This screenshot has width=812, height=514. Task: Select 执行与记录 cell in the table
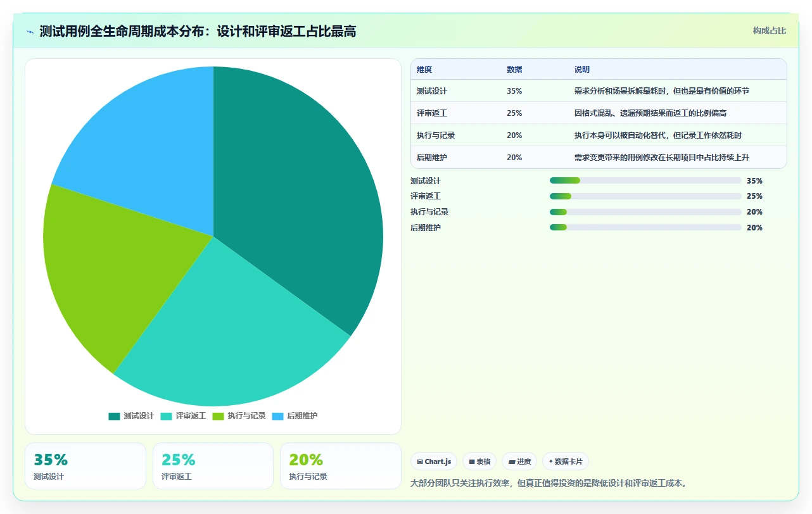pos(436,135)
